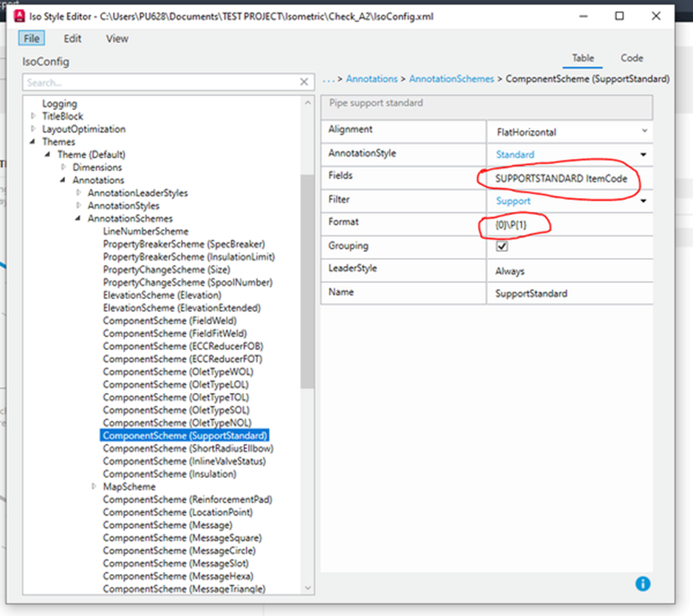The width and height of the screenshot is (693, 616).
Task: Select ComponentScheme (MessageCircle)
Action: [x=179, y=550]
